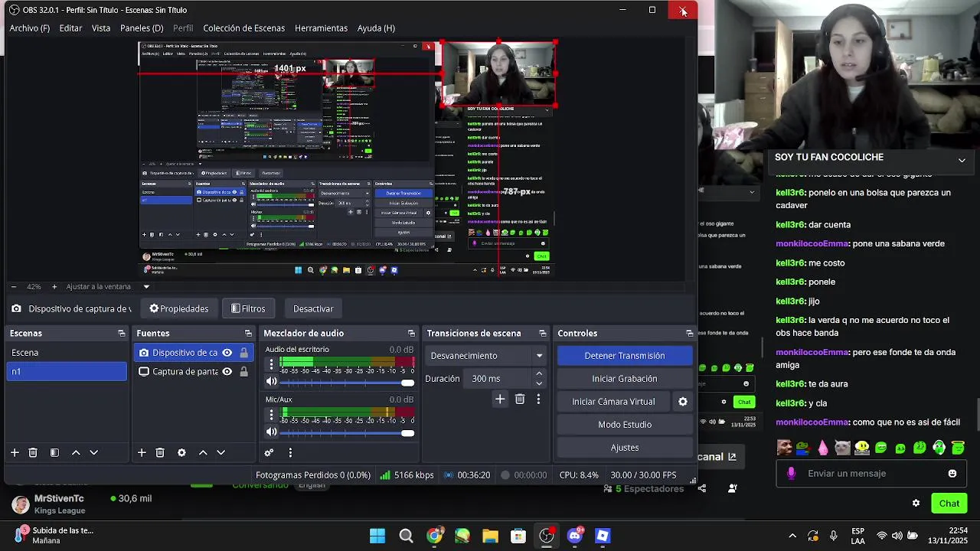Open Ayuda (H) menu

click(376, 28)
